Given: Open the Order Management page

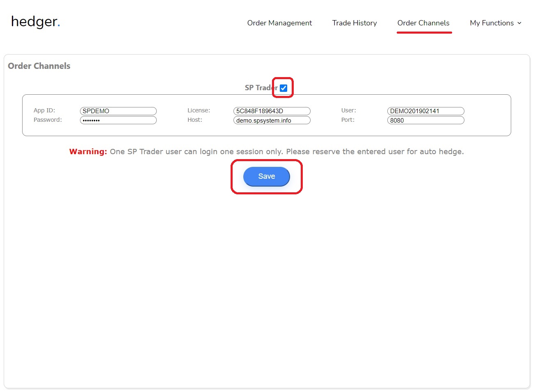Looking at the screenshot, I should pos(279,23).
